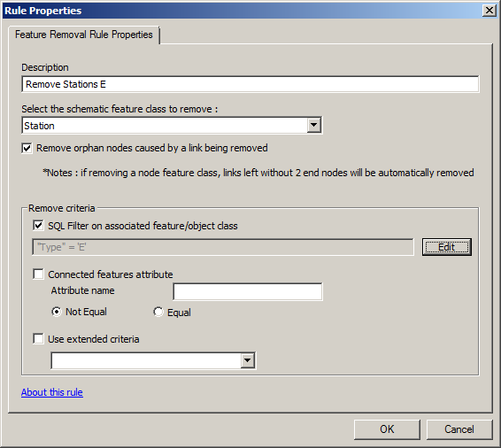Select the Equal radio button
Viewport: 501px width, 448px height.
158,312
